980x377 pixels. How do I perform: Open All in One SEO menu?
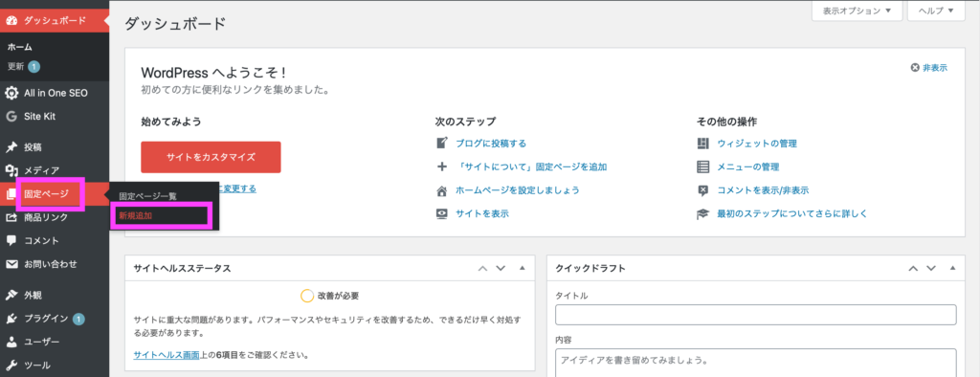click(55, 93)
